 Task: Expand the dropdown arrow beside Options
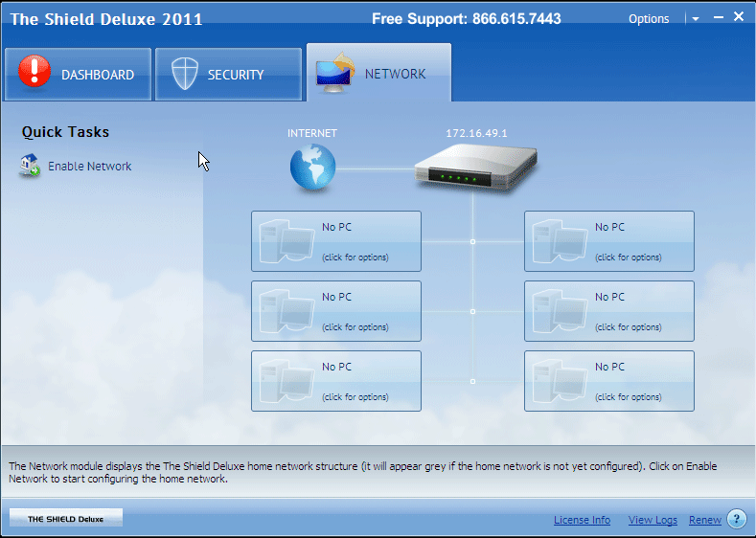pyautogui.click(x=696, y=19)
